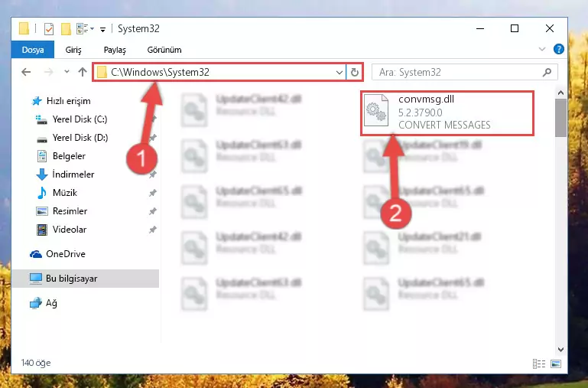Maximize the System32 window
Viewport: 588px width, 388px height.
click(x=515, y=28)
